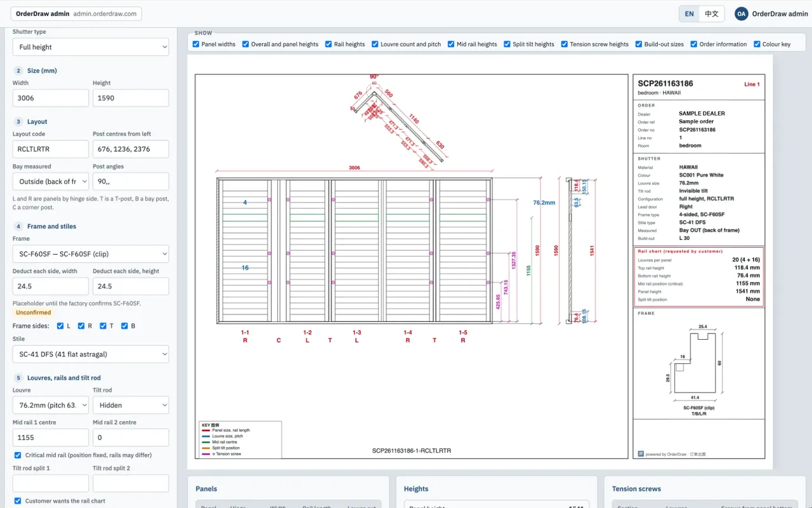This screenshot has height=508, width=812.
Task: Click the Line 1 label
Action: (x=752, y=84)
